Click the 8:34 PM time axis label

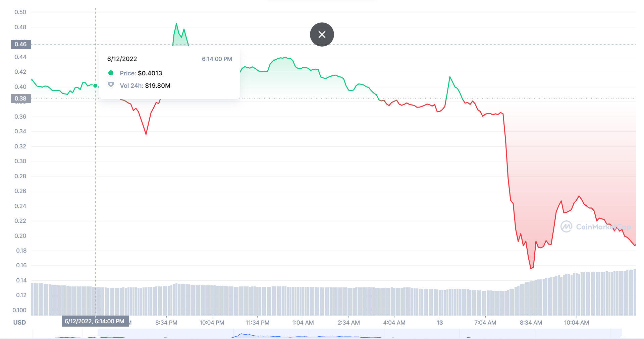pos(166,323)
